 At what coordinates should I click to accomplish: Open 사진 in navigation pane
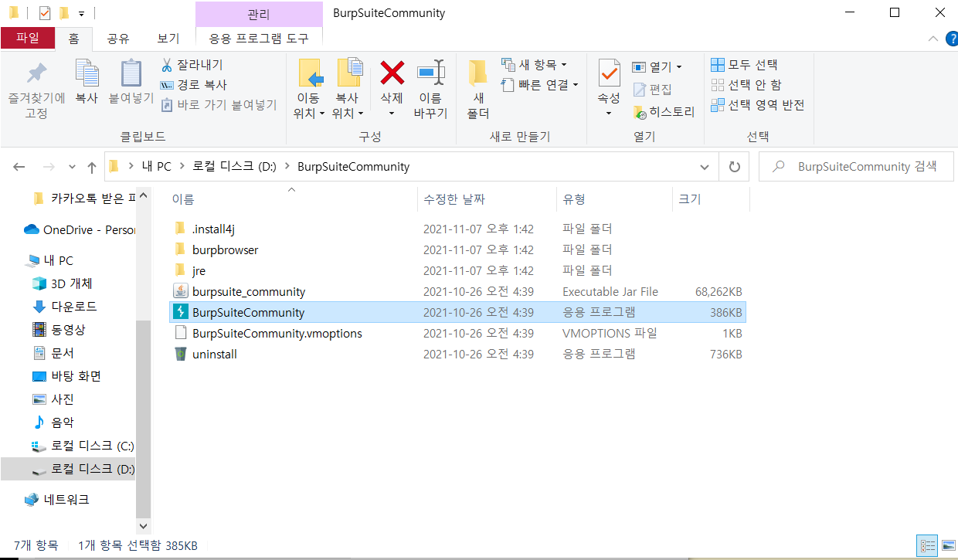point(54,399)
